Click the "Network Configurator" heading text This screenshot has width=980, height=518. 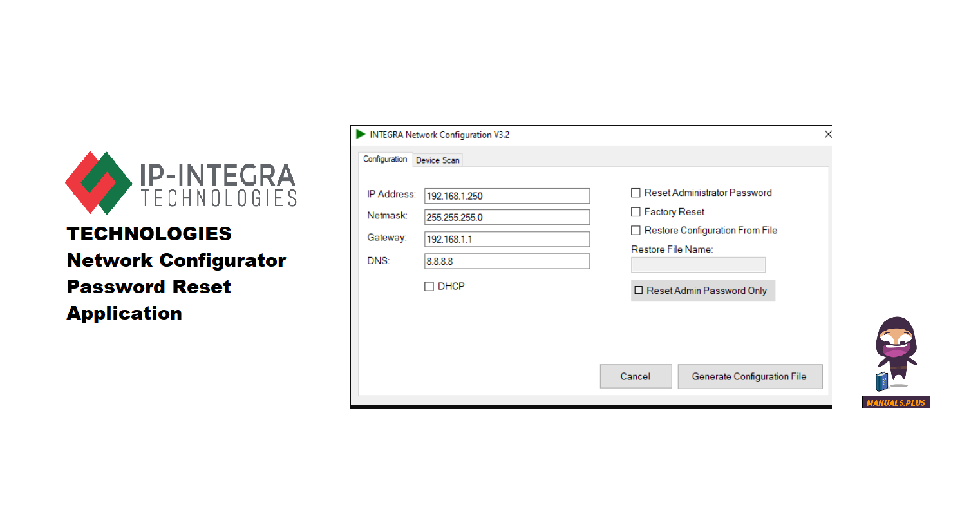(x=176, y=260)
